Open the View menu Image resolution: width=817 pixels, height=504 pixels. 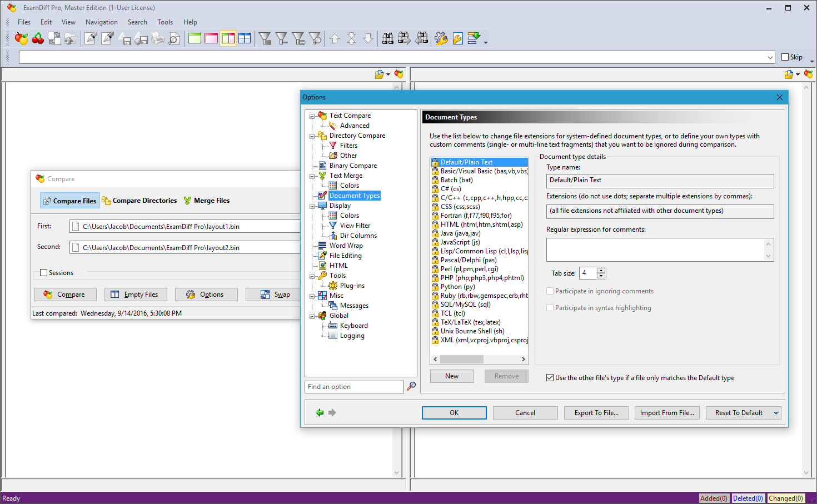click(69, 22)
